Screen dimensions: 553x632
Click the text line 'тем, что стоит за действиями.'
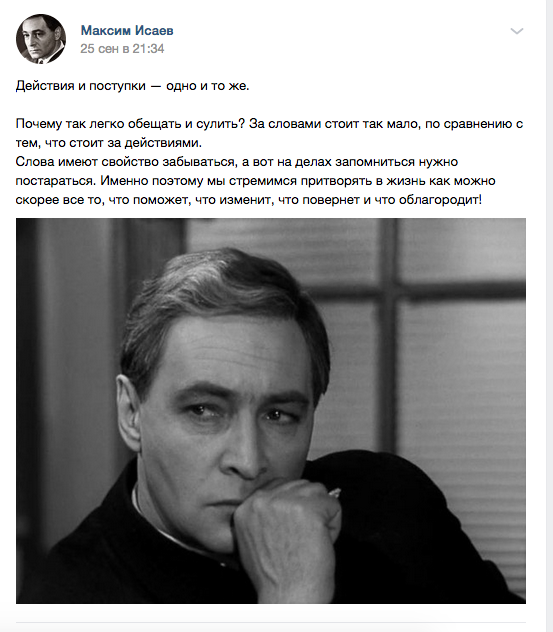pos(109,143)
